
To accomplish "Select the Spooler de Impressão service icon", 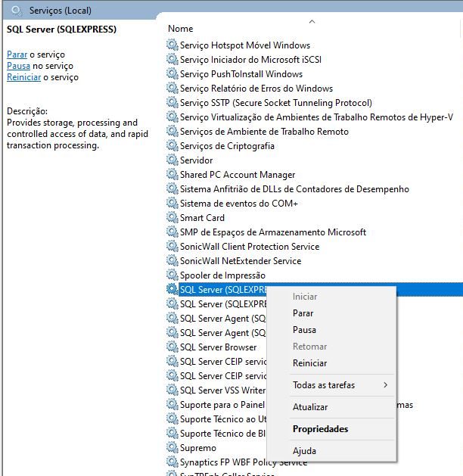I will point(172,275).
